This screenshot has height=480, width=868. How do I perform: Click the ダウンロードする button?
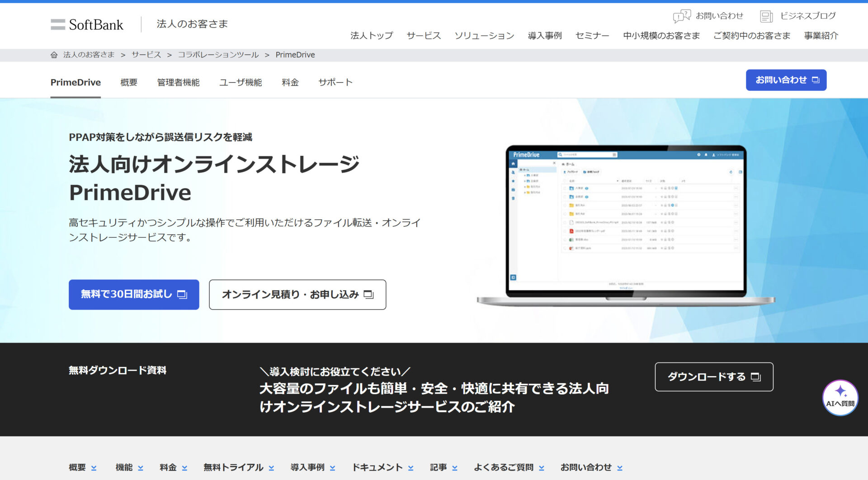pos(714,376)
